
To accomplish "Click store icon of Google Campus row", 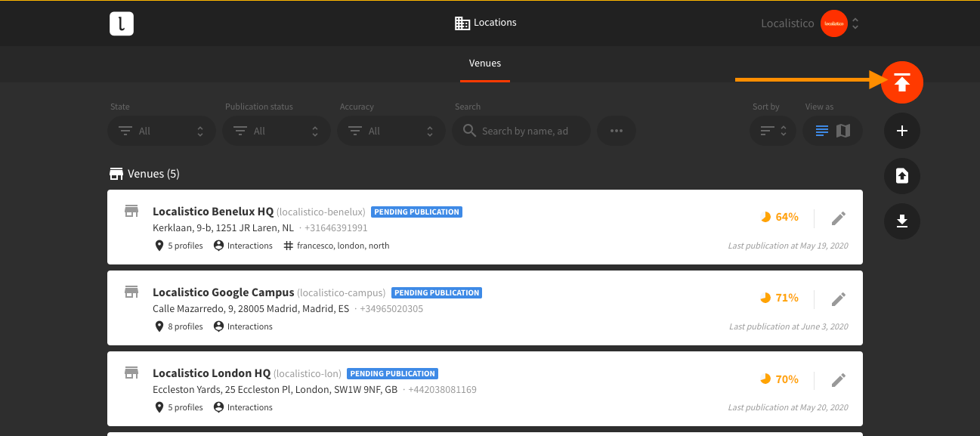I will (131, 292).
